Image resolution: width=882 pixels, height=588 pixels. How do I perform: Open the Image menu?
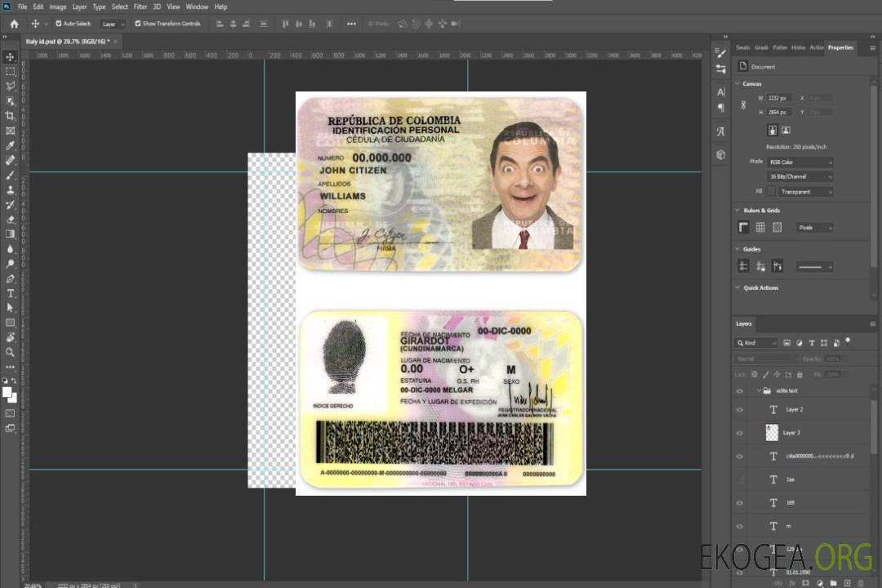(x=58, y=7)
